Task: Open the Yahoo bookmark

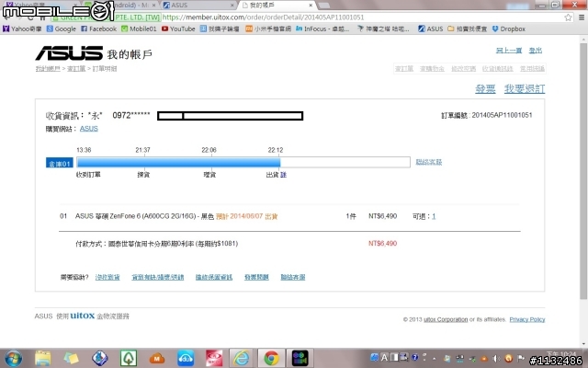Action: pyautogui.click(x=22, y=29)
